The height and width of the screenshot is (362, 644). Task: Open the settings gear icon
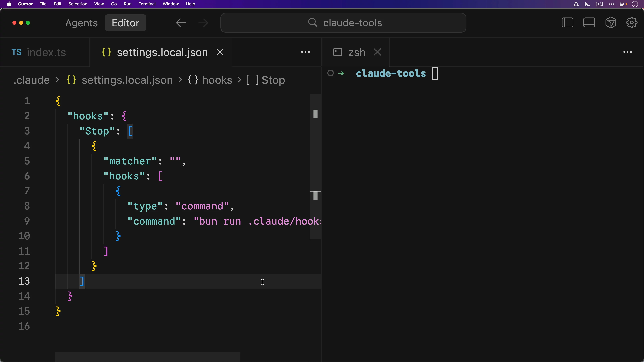pos(631,23)
